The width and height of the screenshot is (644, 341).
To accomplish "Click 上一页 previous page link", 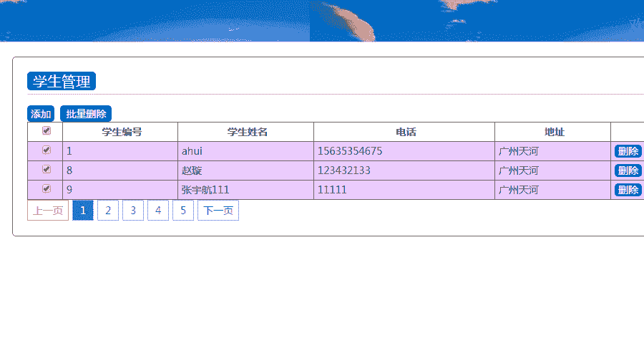I will pyautogui.click(x=48, y=211).
